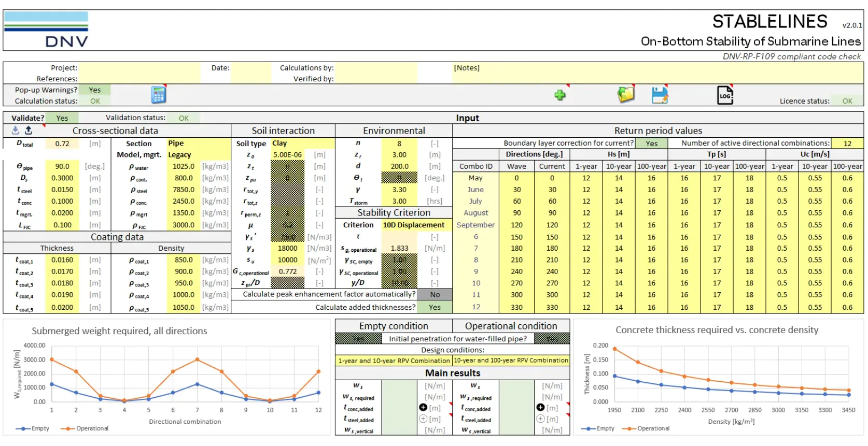
Task: Open the Section dropdown showing Pipe
Action: pyautogui.click(x=199, y=143)
